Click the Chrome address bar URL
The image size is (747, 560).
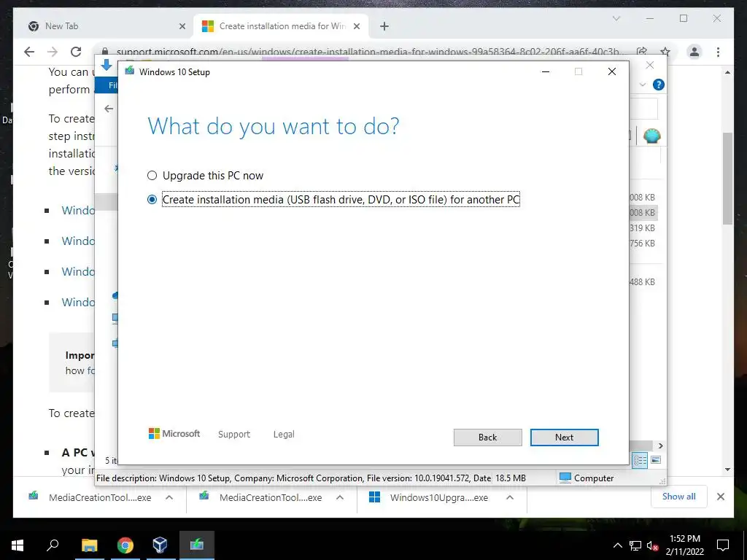[x=368, y=52]
